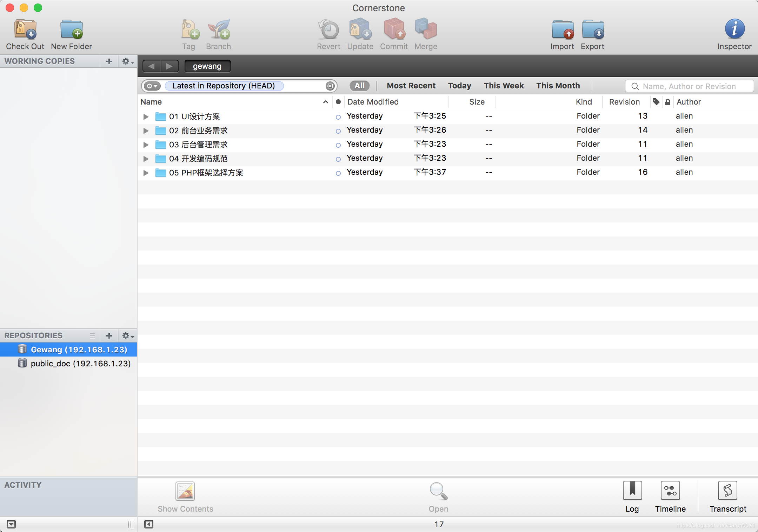Sort by the Revision column header
The image size is (758, 532).
(626, 102)
